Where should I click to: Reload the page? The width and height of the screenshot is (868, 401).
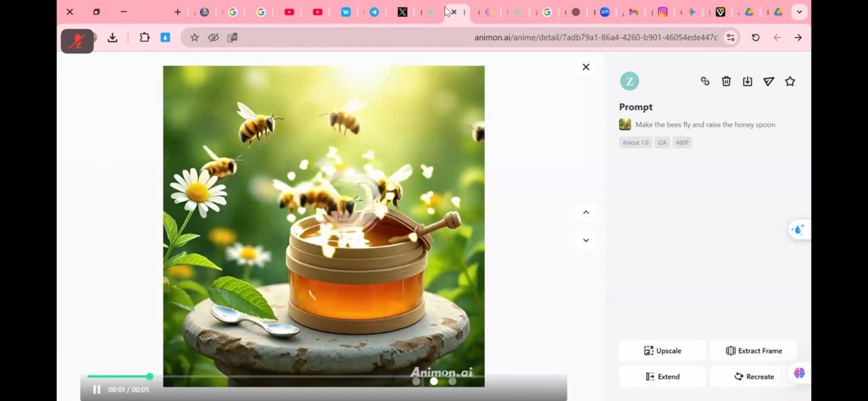coord(755,37)
